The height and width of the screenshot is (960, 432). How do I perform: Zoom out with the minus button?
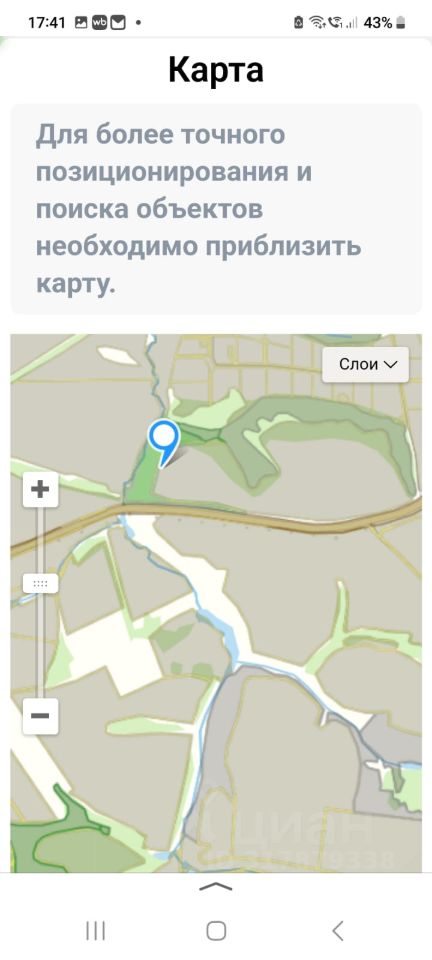pyautogui.click(x=40, y=716)
